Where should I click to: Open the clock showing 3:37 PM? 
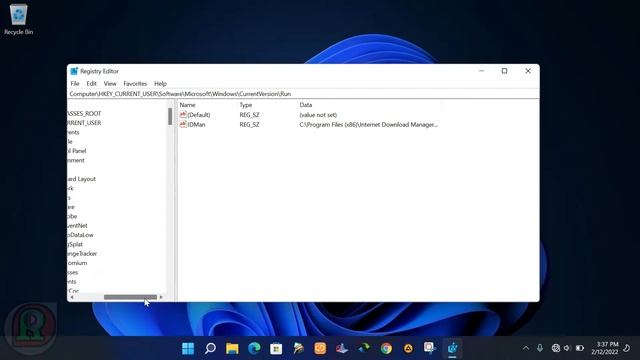click(x=605, y=348)
